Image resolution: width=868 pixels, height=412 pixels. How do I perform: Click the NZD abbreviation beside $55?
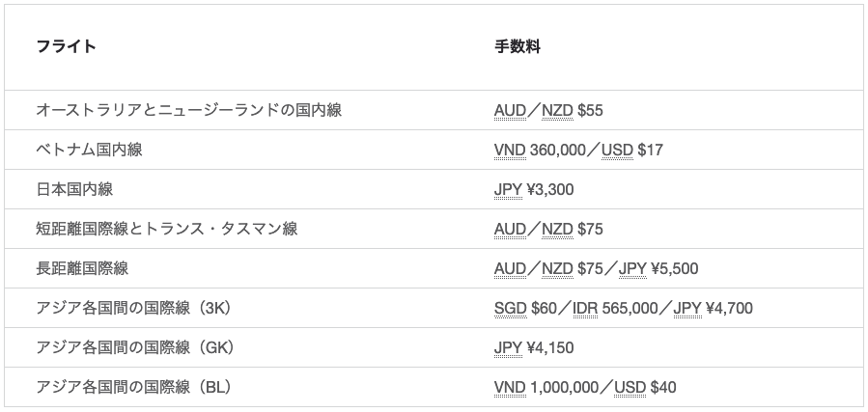click(557, 110)
